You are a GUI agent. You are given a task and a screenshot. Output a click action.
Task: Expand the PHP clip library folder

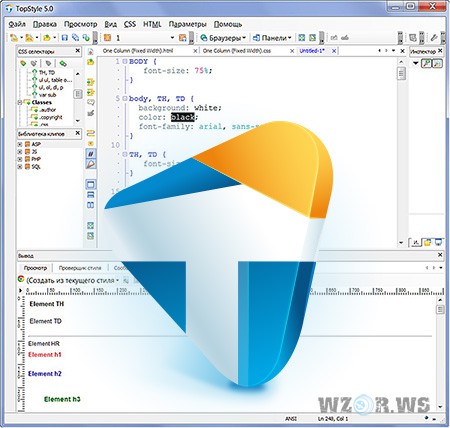click(x=20, y=159)
